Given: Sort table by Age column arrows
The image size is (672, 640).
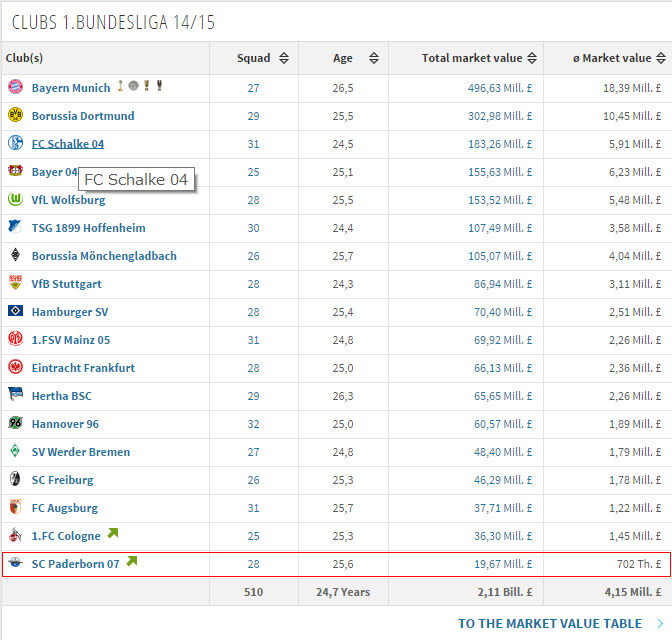Looking at the screenshot, I should point(373,59).
